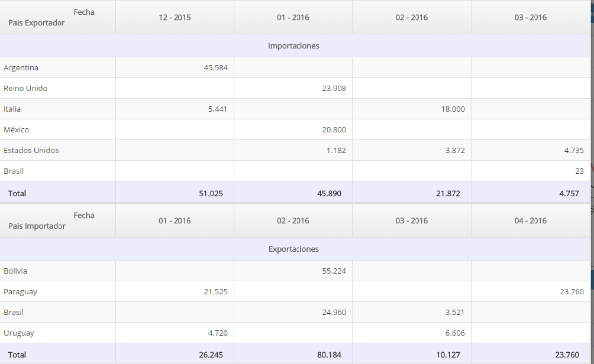This screenshot has height=364, width=594.
Task: Click Uruguay's 6.606 cell
Action: [x=454, y=333]
